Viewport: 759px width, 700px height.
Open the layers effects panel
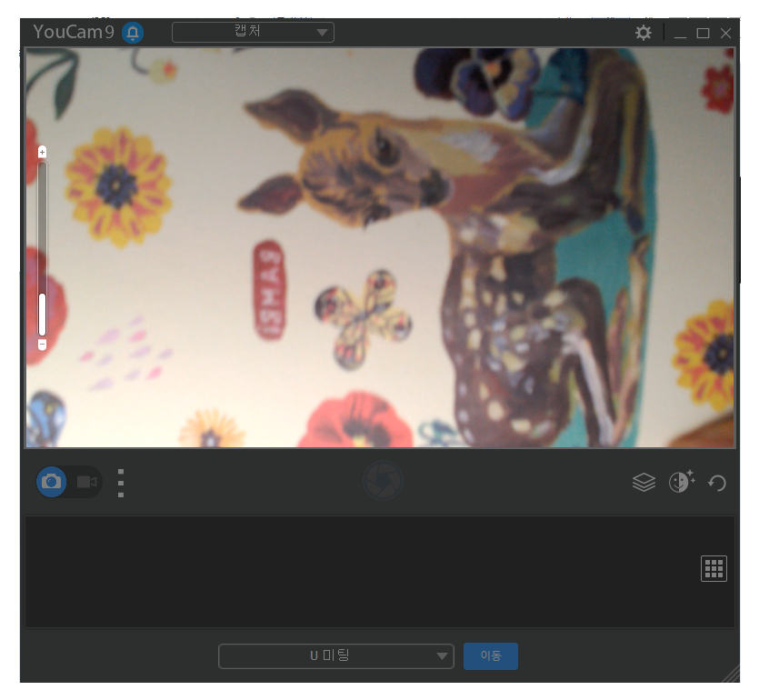coord(644,482)
